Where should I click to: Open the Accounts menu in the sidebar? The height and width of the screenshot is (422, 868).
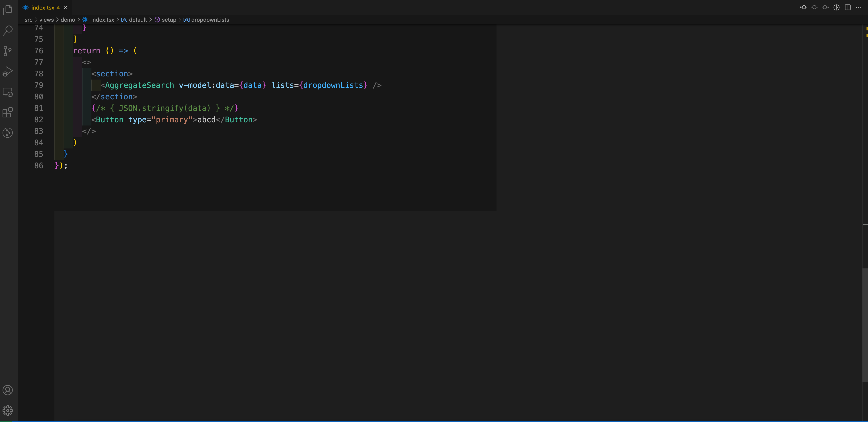pyautogui.click(x=8, y=390)
